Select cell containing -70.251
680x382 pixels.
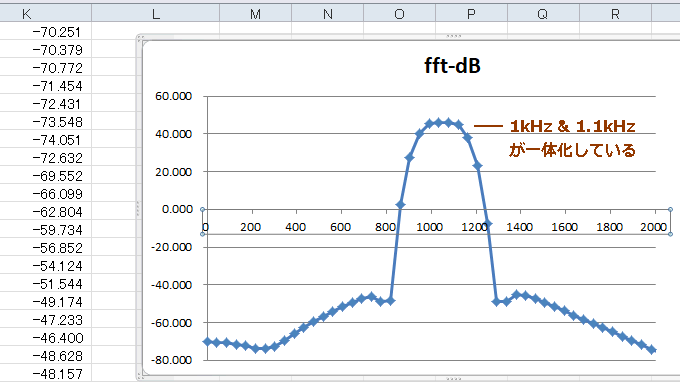pos(46,32)
